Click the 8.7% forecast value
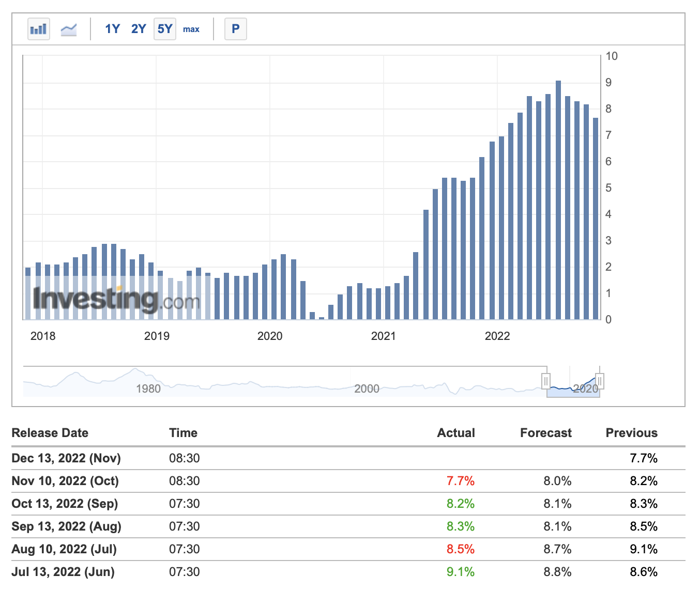 coord(557,549)
